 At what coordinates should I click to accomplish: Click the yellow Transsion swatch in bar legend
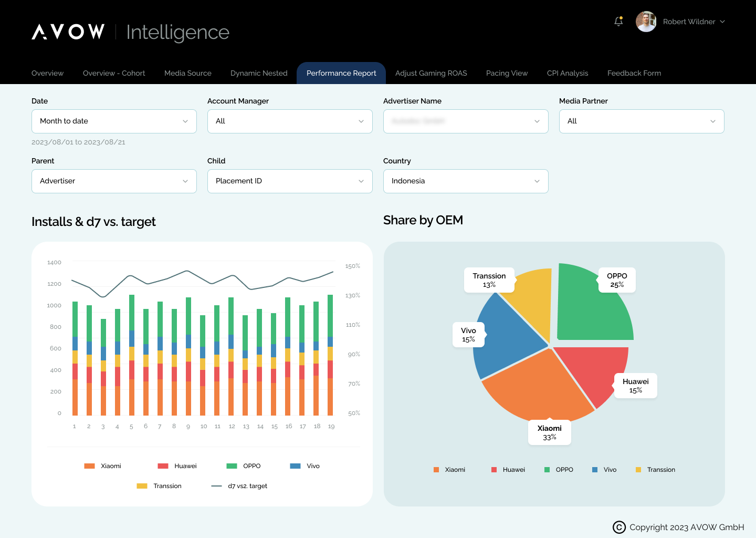[142, 486]
